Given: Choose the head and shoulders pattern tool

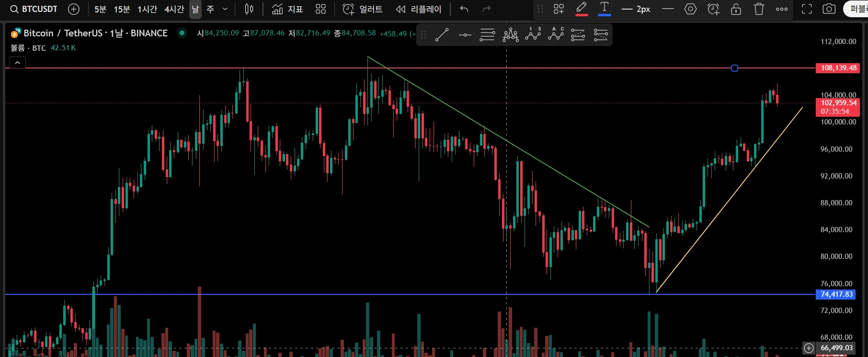Looking at the screenshot, I should tap(511, 35).
